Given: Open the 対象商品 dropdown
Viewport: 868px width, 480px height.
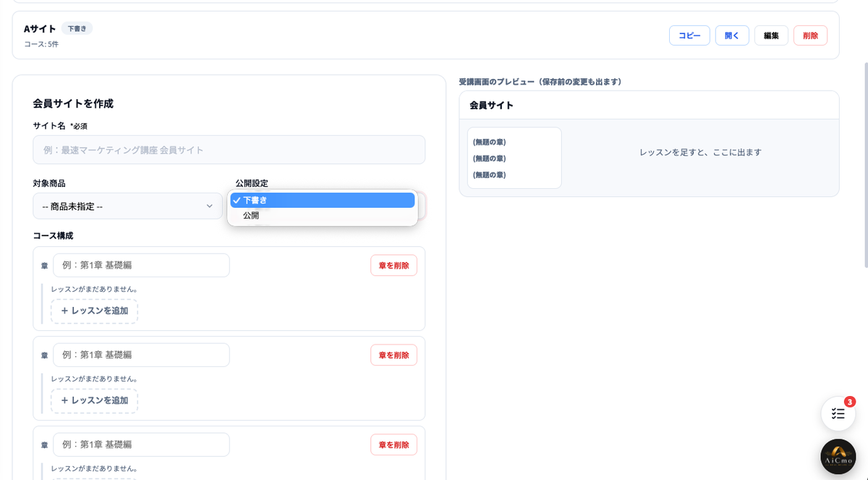Looking at the screenshot, I should pos(128,206).
